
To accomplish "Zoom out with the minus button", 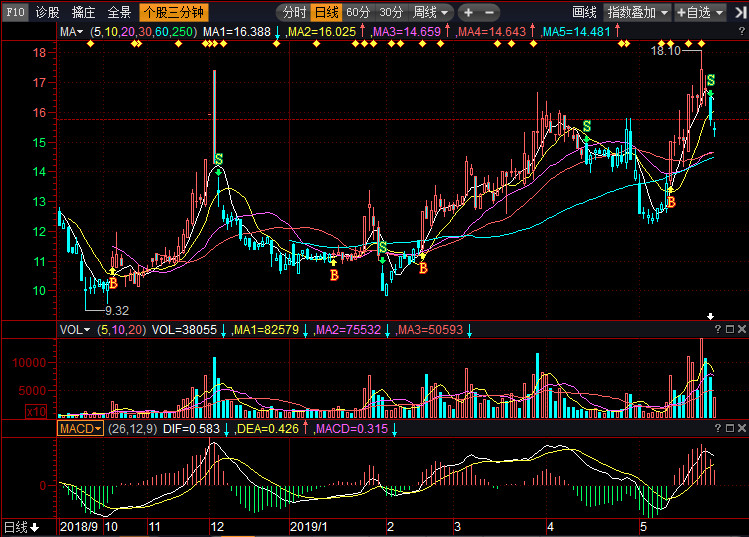I will pos(489,13).
